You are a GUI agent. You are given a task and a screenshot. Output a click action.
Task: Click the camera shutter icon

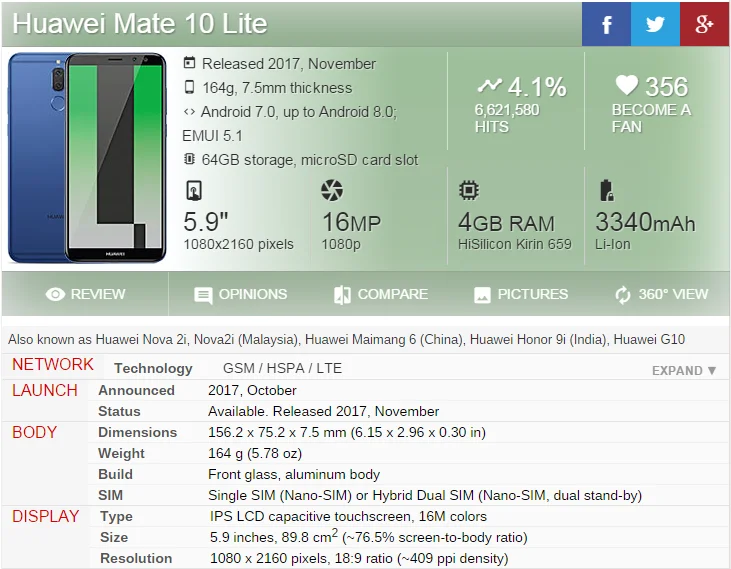[332, 190]
